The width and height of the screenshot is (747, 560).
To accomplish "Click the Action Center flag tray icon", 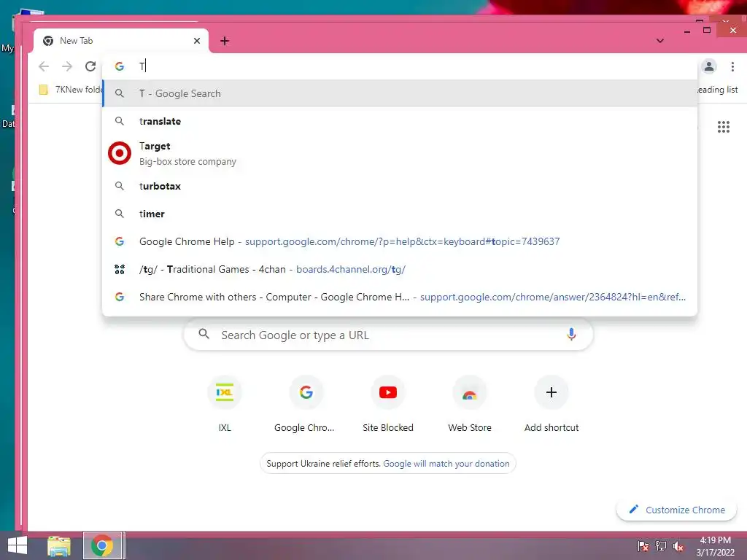I will tap(643, 545).
